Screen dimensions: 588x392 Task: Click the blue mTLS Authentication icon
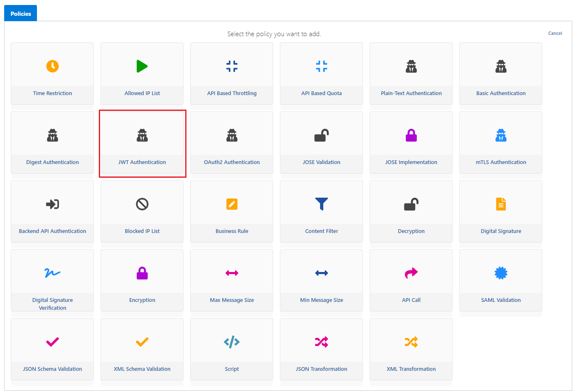pyautogui.click(x=501, y=135)
